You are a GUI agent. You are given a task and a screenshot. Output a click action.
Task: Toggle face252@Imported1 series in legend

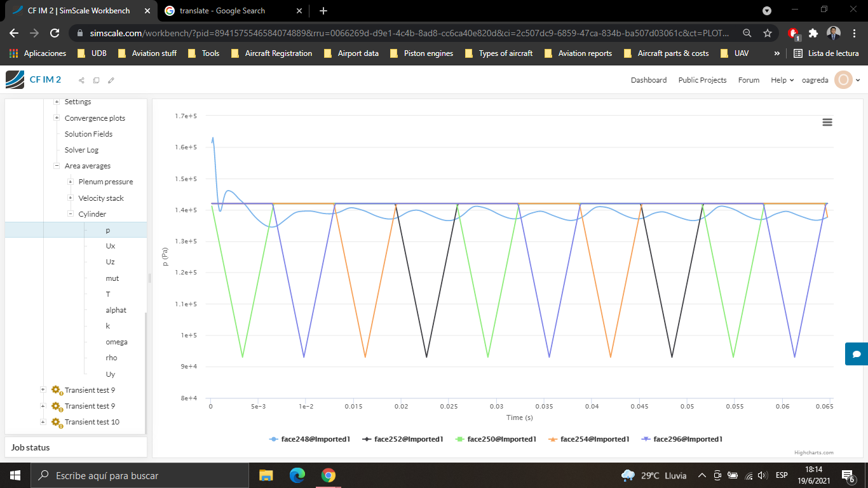tap(402, 439)
